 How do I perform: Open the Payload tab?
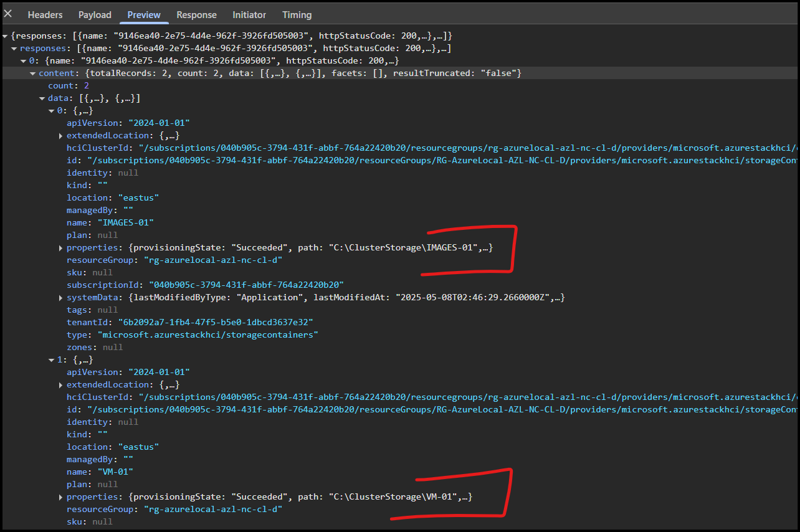point(95,14)
